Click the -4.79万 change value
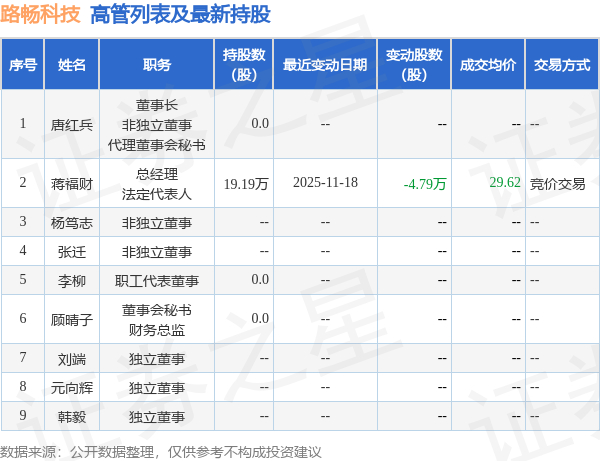Screen dimensions: 600x461 click(425, 184)
